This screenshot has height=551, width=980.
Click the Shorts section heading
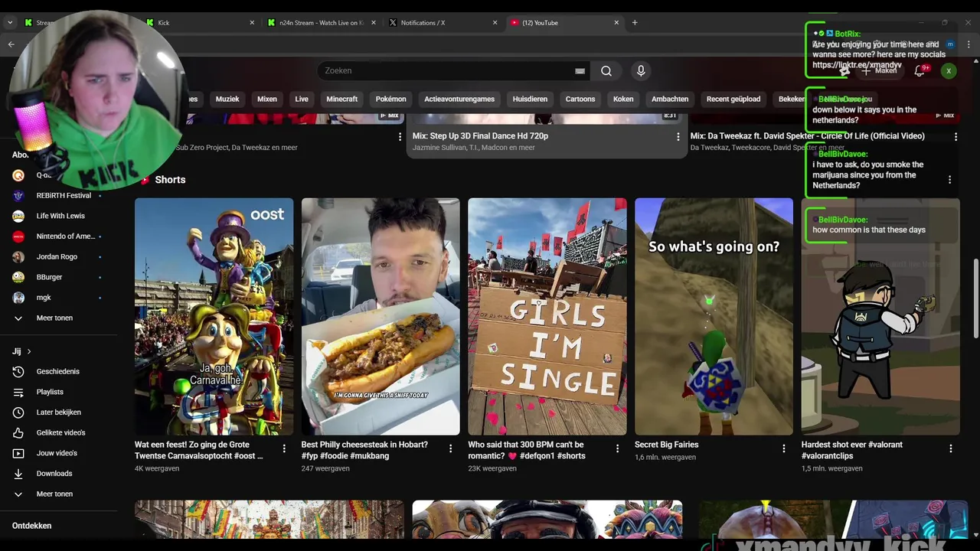click(170, 180)
